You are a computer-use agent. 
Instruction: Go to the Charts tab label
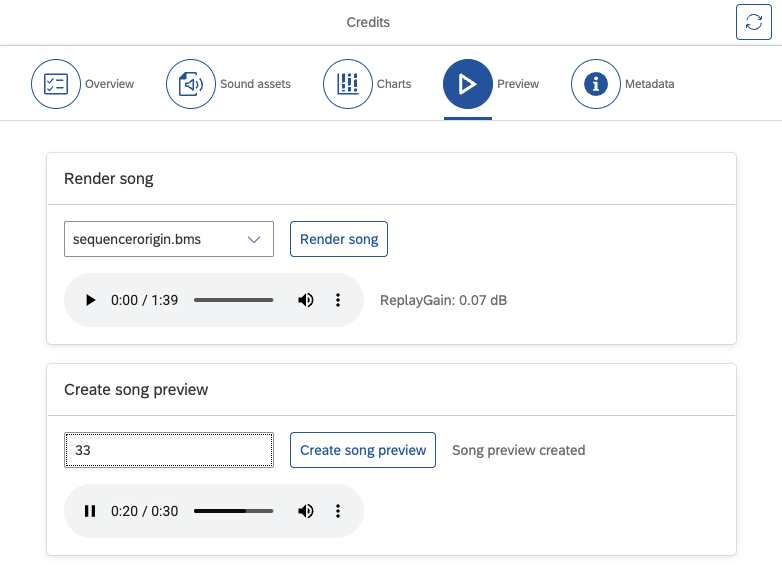pos(394,84)
